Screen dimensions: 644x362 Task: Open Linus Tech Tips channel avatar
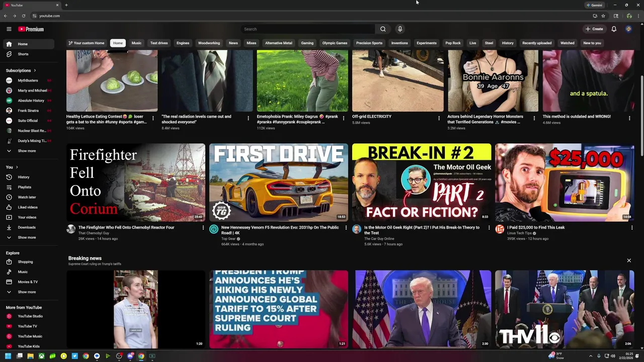[500, 229]
